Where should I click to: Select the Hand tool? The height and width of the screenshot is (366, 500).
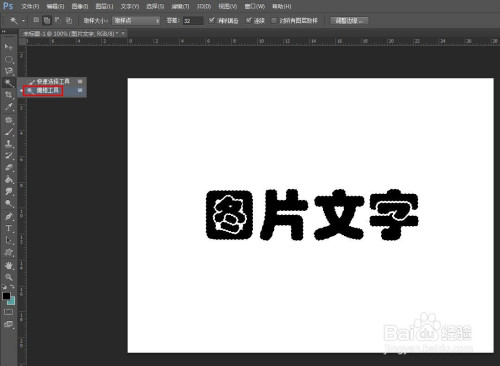(9, 265)
